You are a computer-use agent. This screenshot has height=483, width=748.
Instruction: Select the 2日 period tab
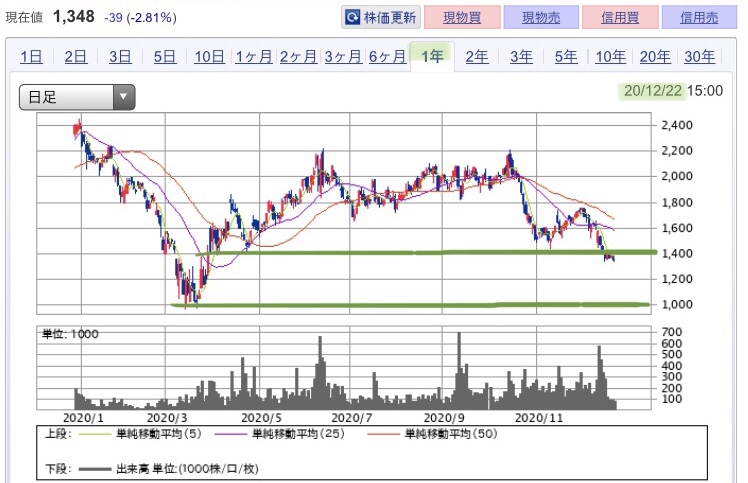75,57
